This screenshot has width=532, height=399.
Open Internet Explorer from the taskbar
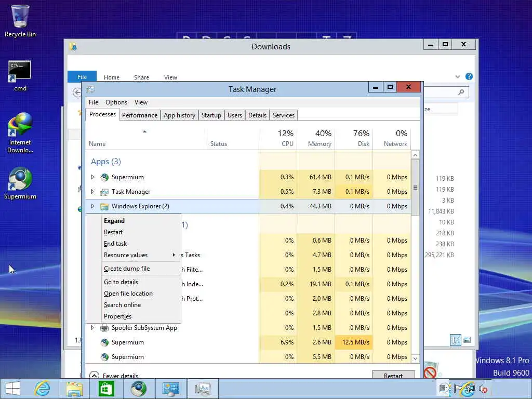tap(42, 389)
